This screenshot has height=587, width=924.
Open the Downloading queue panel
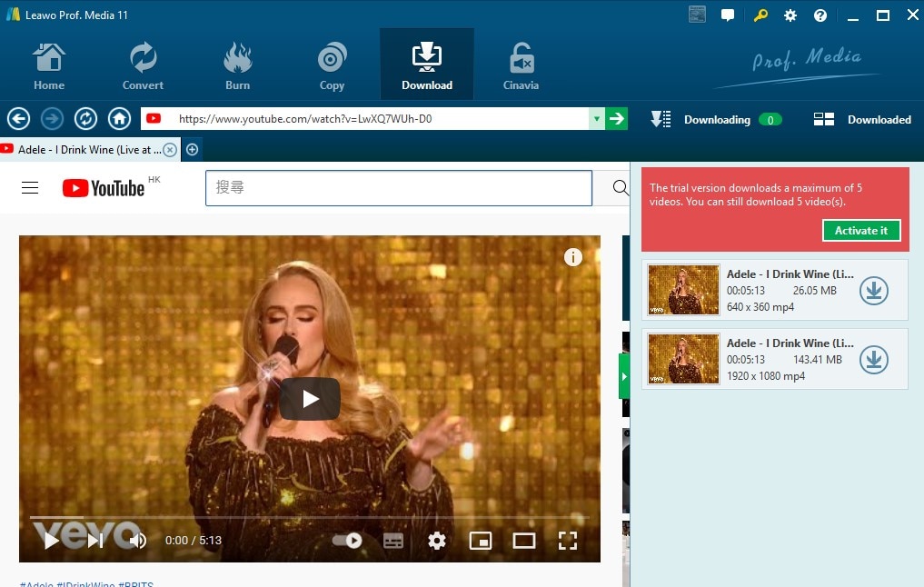click(x=717, y=120)
